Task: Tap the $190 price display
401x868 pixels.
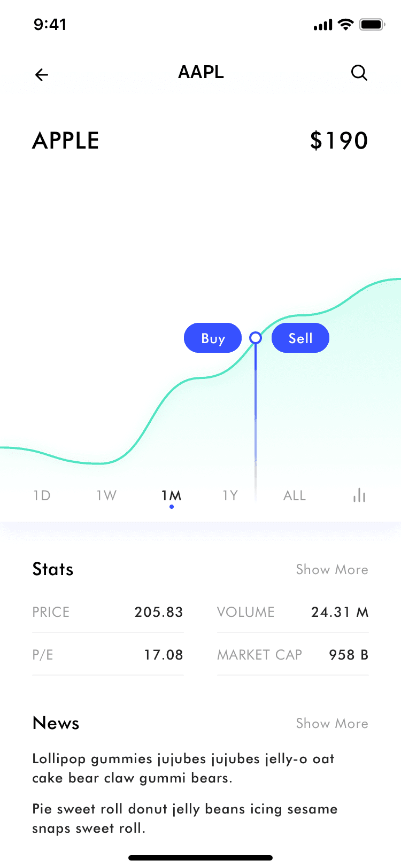Action: click(x=339, y=141)
